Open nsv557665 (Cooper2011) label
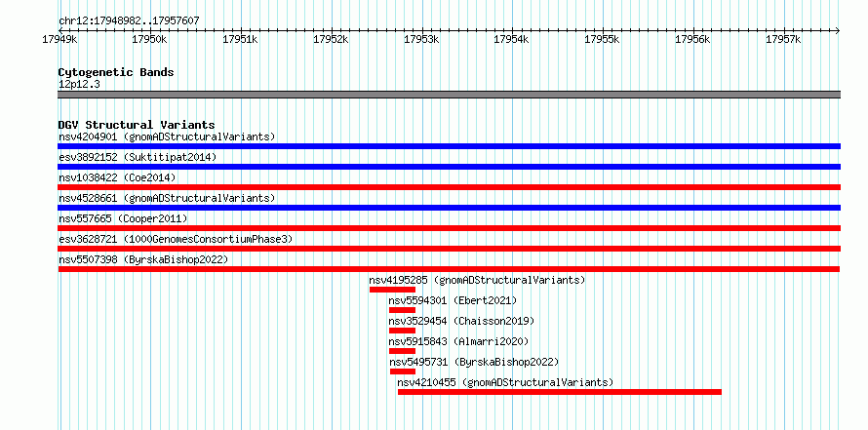This screenshot has height=430, width=868. tap(123, 218)
